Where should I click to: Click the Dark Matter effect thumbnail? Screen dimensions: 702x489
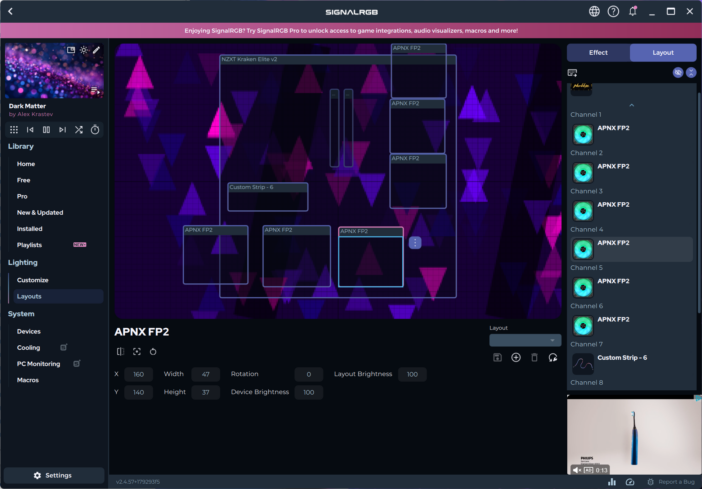tap(54, 71)
